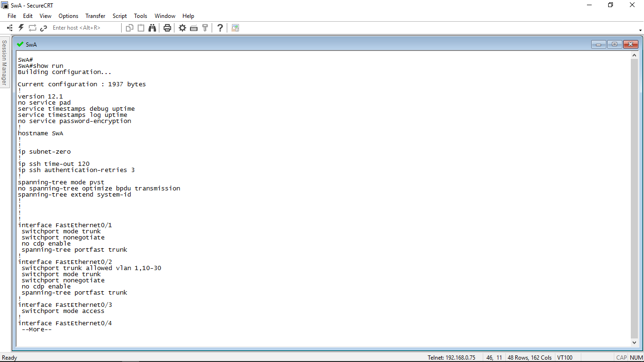Click the Print toolbar icon
Viewport: 644px width, 362px height.
[x=167, y=28]
